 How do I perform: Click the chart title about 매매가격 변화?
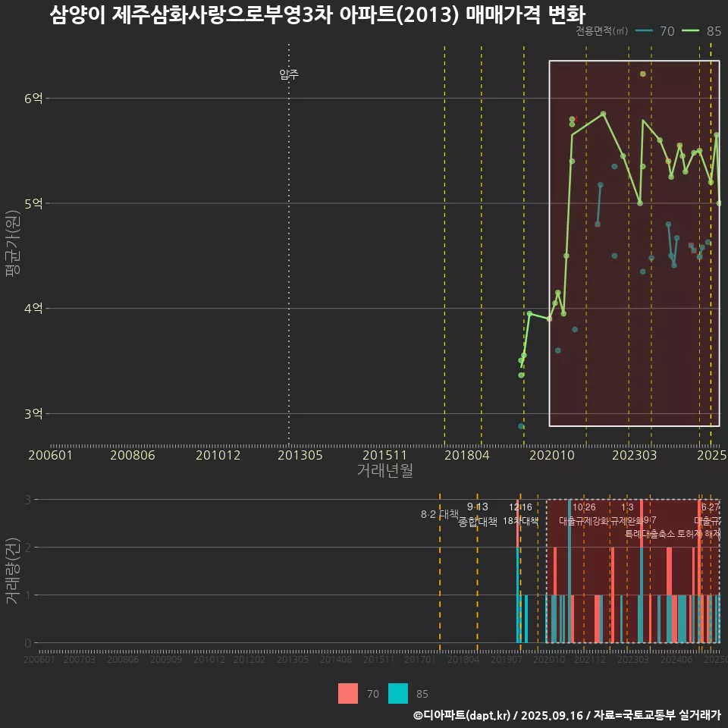click(317, 14)
